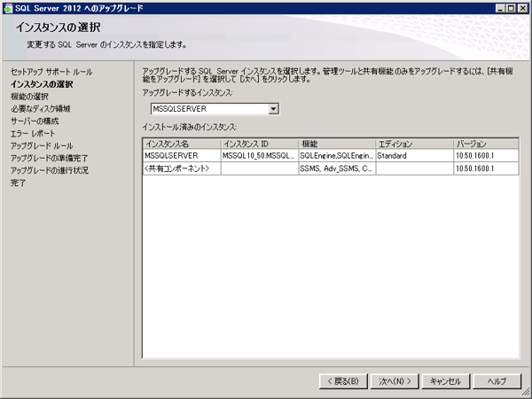Select 必要なディスク領域 step in sidebar
This screenshot has width=532, height=399.
click(41, 109)
